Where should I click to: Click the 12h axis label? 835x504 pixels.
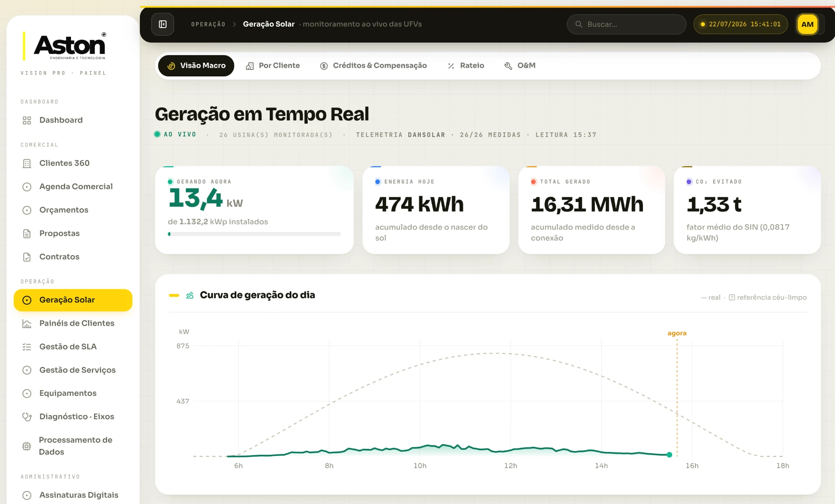[511, 466]
